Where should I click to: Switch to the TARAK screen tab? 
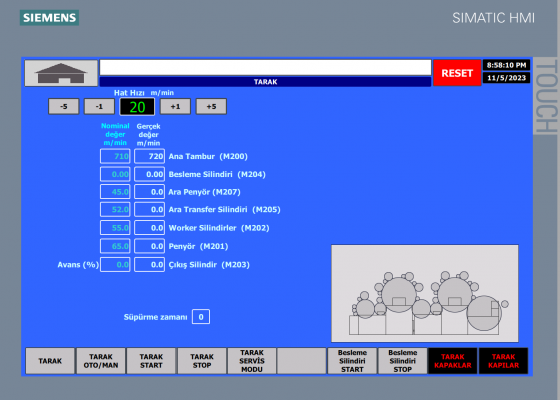50,361
